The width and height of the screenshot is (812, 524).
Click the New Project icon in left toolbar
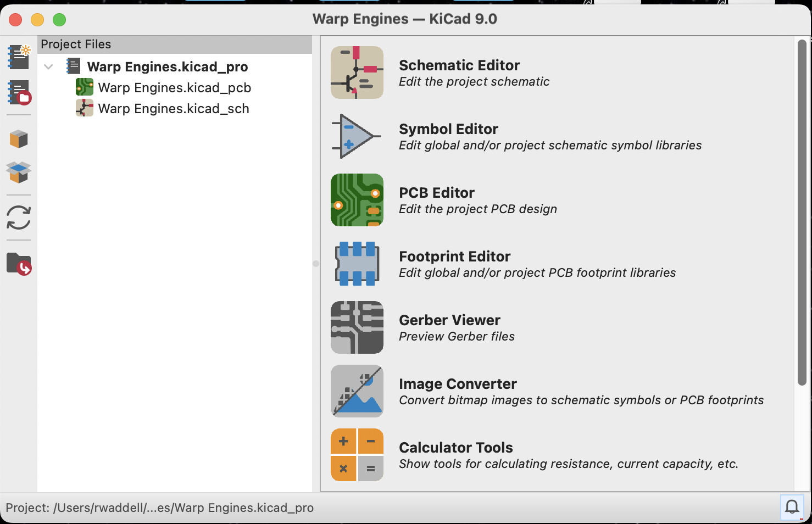click(x=19, y=57)
